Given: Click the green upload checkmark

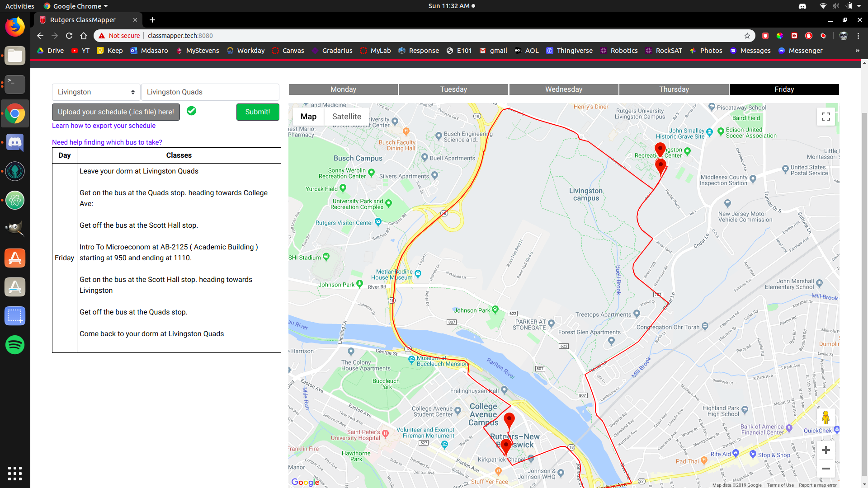Looking at the screenshot, I should (191, 111).
